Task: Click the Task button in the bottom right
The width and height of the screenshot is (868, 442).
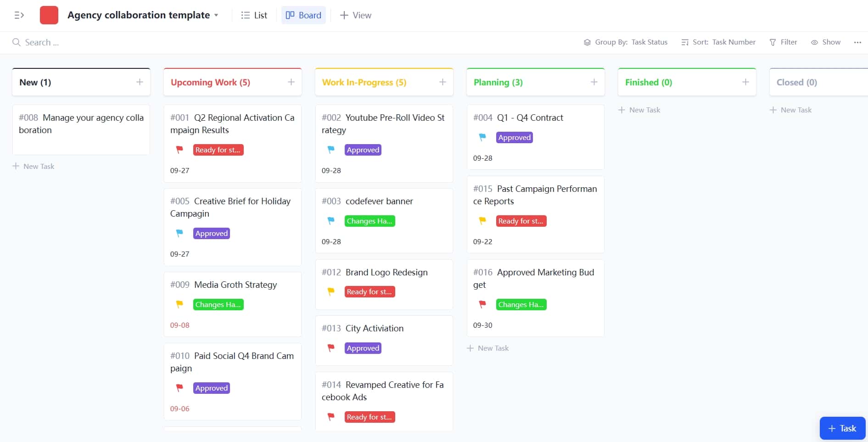Action: 842,428
